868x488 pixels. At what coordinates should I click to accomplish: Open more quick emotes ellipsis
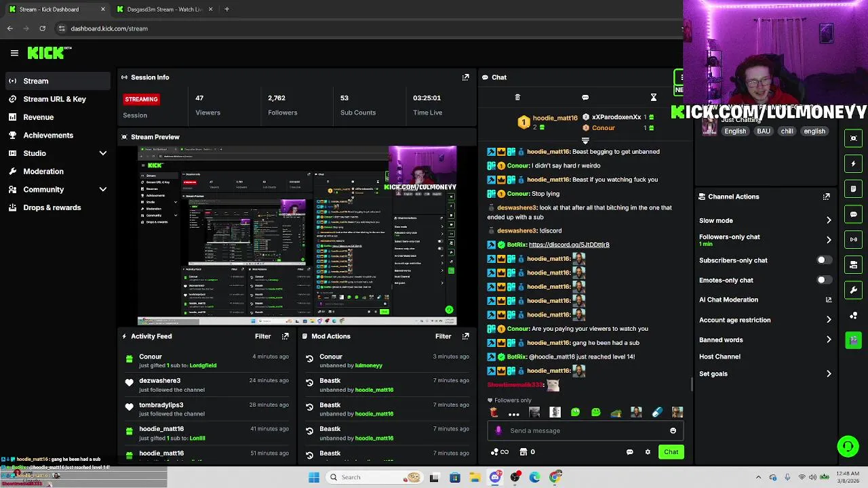click(x=514, y=413)
